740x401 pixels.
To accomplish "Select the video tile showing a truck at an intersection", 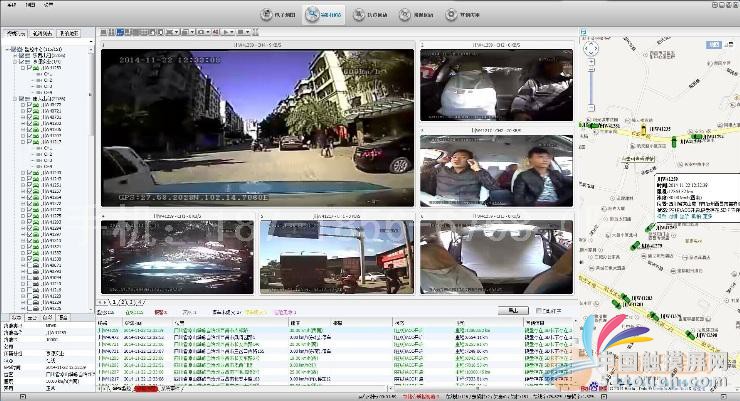I will 337,257.
